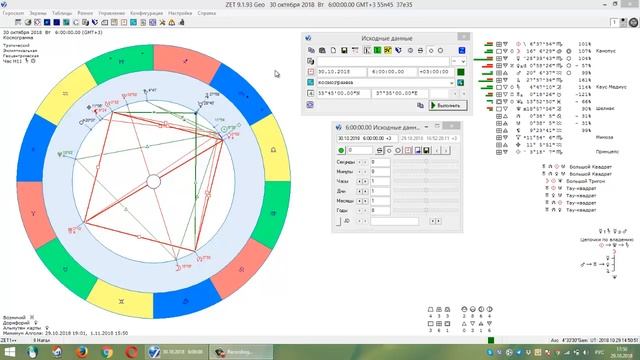This screenshot has width=640, height=360.
Task: Click the Часы step-back arrow
Action: (x=360, y=181)
